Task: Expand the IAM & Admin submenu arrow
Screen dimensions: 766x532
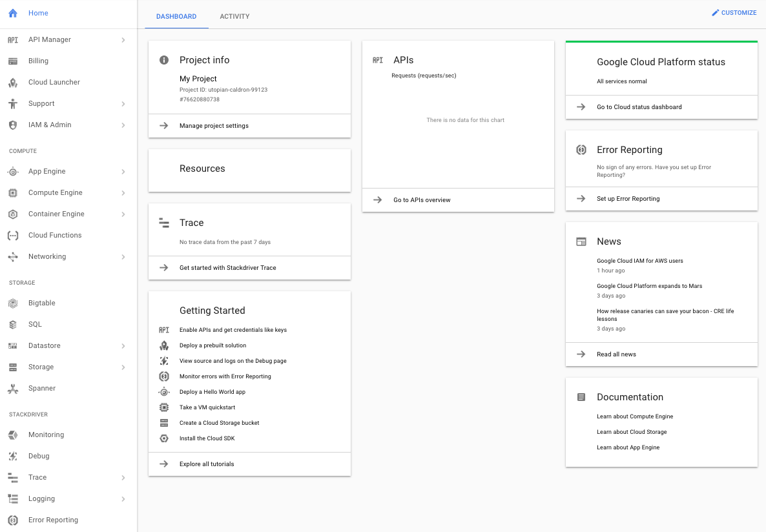Action: pos(123,125)
